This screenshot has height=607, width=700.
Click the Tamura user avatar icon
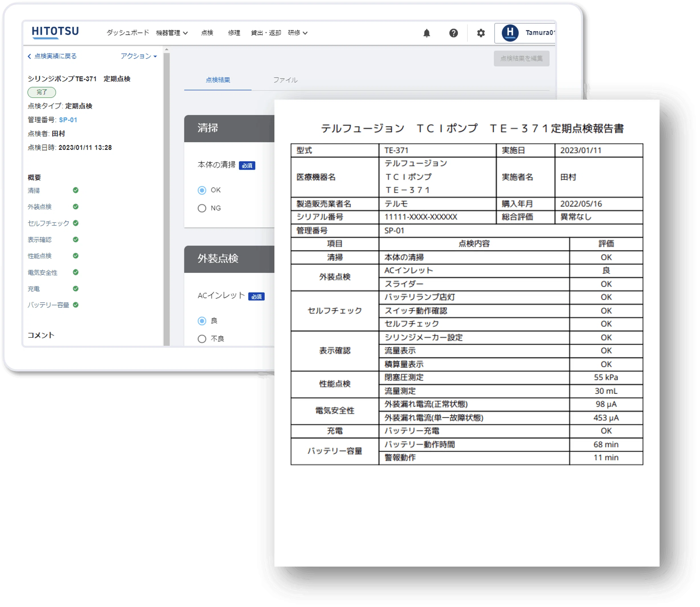(x=510, y=33)
